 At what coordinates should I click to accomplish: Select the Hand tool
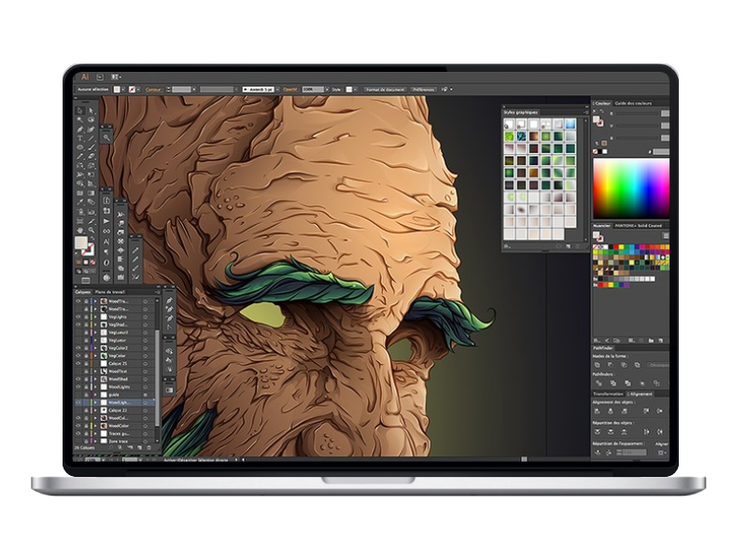coord(80,230)
